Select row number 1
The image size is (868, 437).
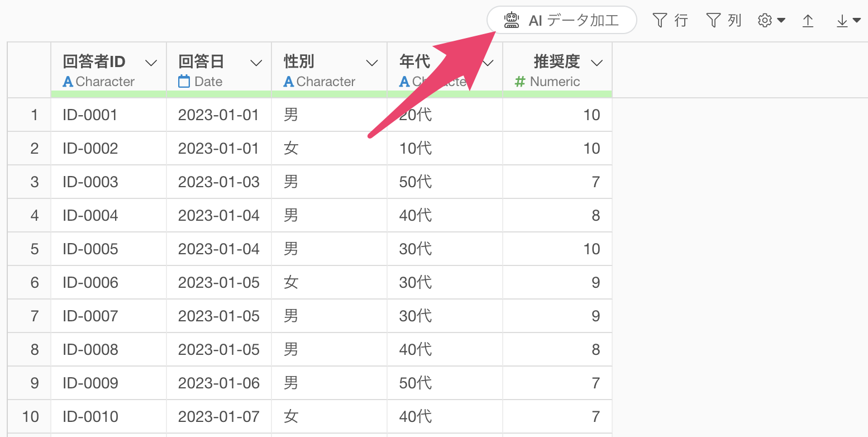coord(34,115)
